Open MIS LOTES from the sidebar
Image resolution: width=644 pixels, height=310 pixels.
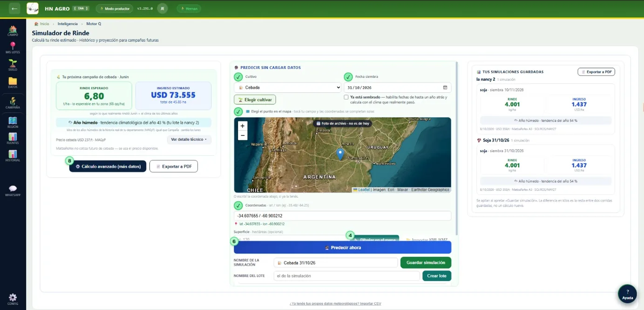[x=13, y=48]
